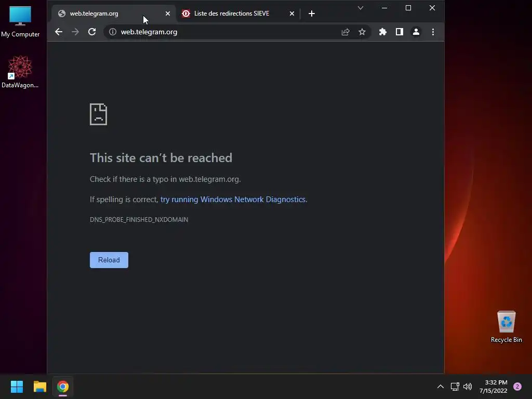Select the DataWagon desktop shortcut
The height and width of the screenshot is (399, 532).
coord(20,72)
